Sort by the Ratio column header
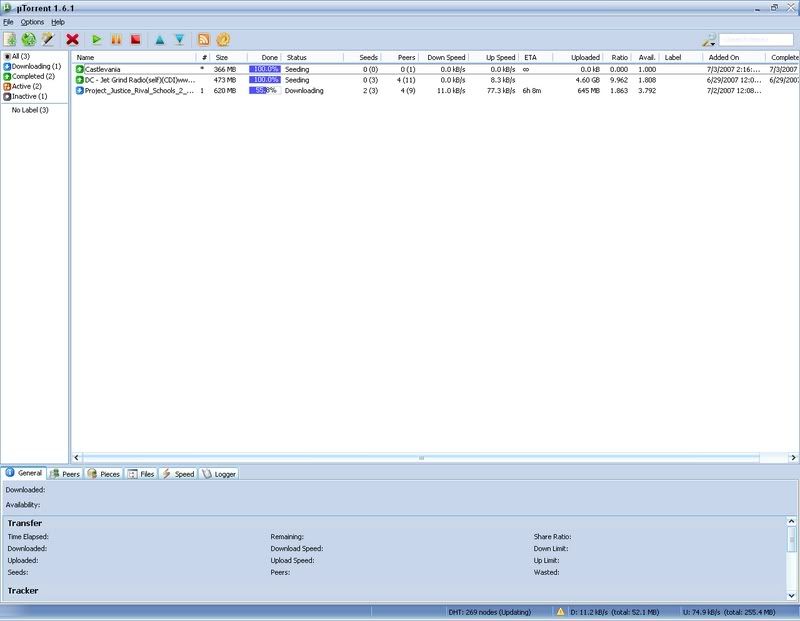Screen dimensions: 800x621 [x=618, y=58]
